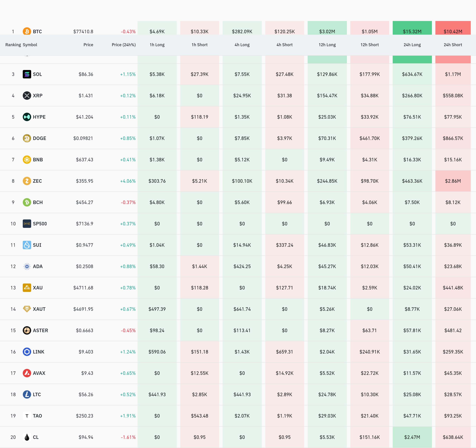Click the Solana SOL logo icon
The width and height of the screenshot is (476, 448).
[x=27, y=74]
